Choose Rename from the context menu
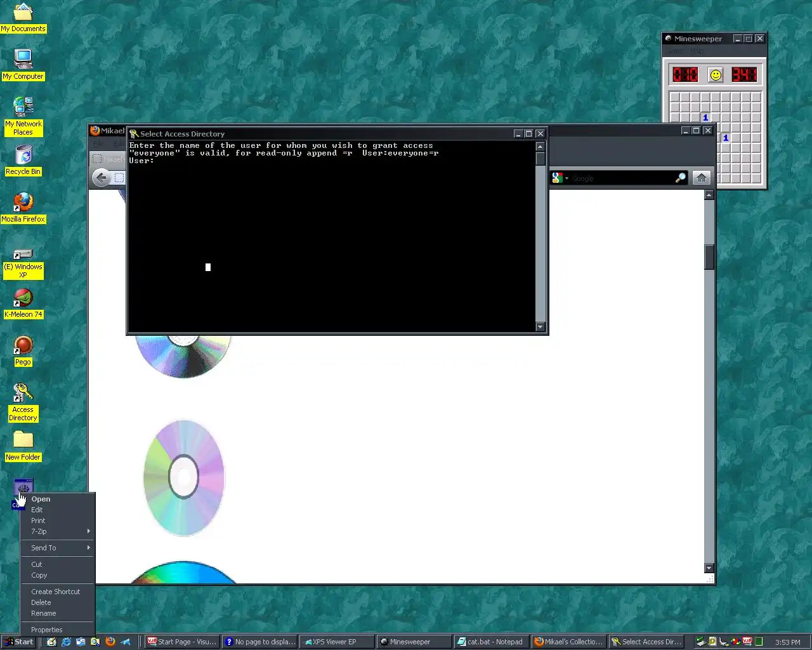Viewport: 812px width, 650px height. tap(57, 613)
